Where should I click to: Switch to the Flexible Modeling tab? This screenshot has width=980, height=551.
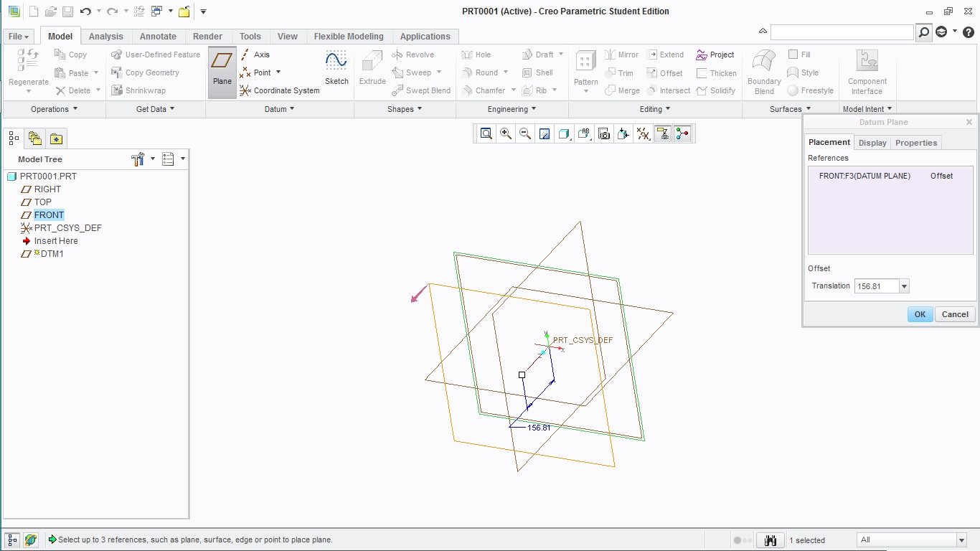pyautogui.click(x=349, y=37)
